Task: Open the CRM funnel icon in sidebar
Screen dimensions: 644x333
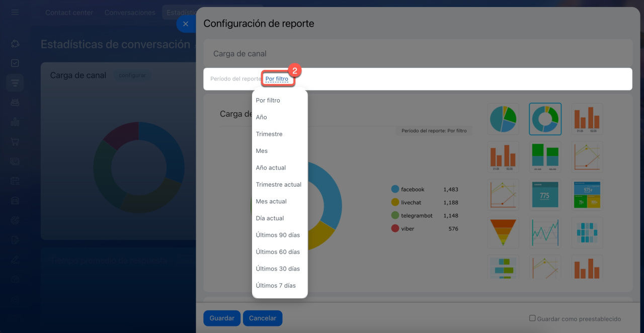Action: click(x=15, y=82)
